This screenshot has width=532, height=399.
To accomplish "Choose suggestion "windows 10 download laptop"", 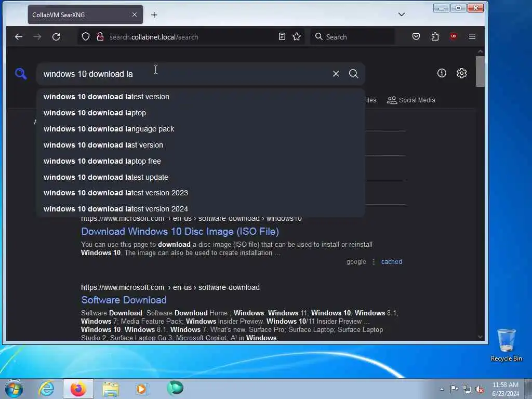I will pyautogui.click(x=200, y=113).
